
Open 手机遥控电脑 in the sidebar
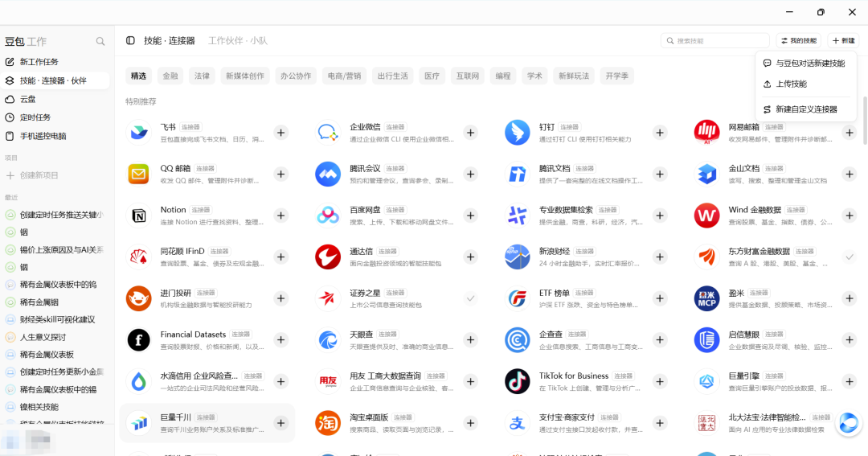(55, 136)
